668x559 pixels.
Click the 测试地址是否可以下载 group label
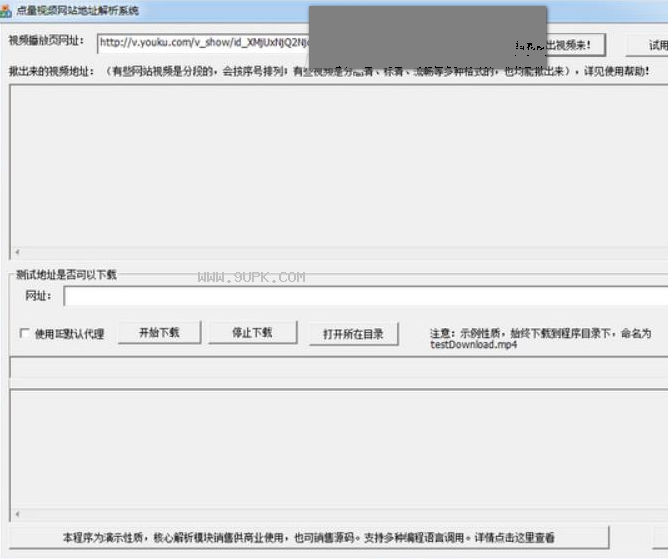click(x=66, y=275)
